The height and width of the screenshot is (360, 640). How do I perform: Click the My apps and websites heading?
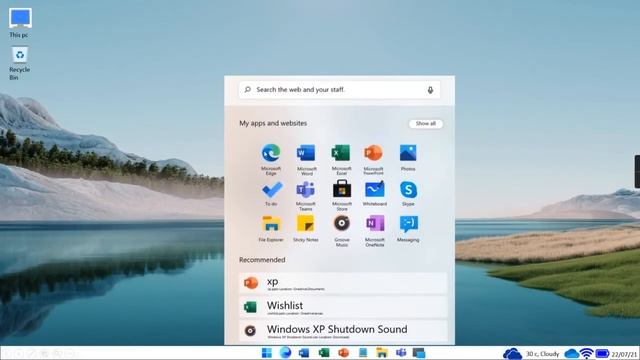pyautogui.click(x=273, y=123)
